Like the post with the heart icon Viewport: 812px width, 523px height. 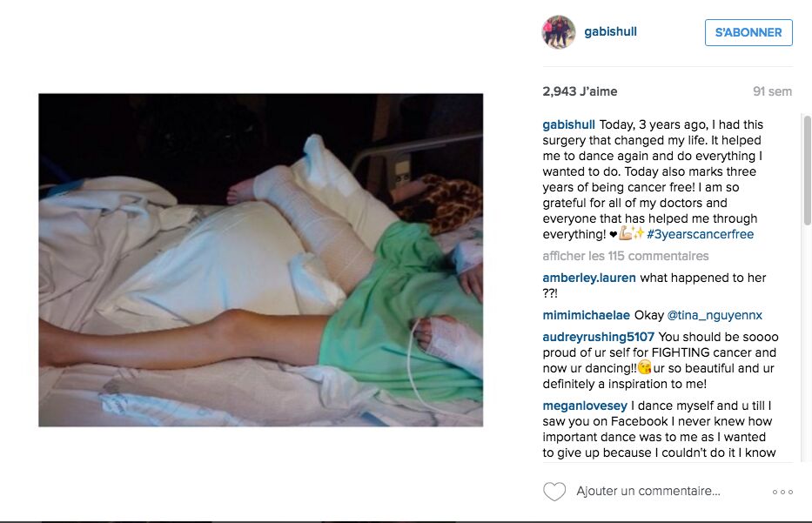tap(554, 492)
